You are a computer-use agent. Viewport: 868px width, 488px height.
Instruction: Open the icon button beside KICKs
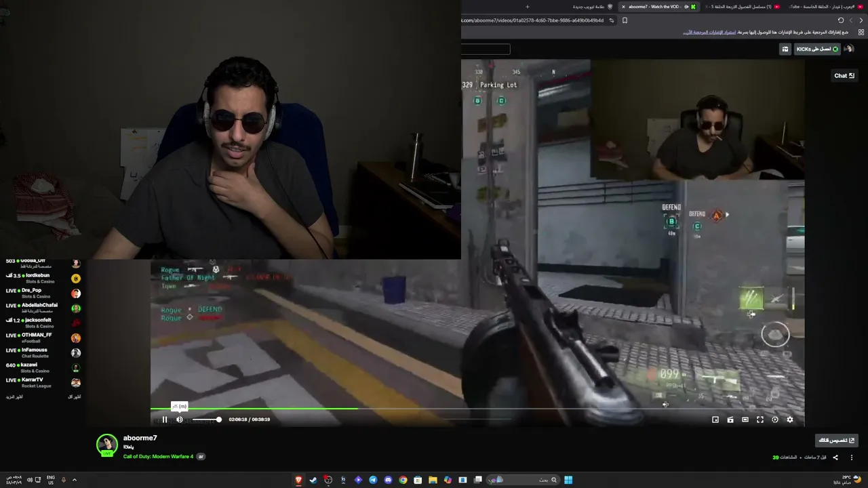785,49
